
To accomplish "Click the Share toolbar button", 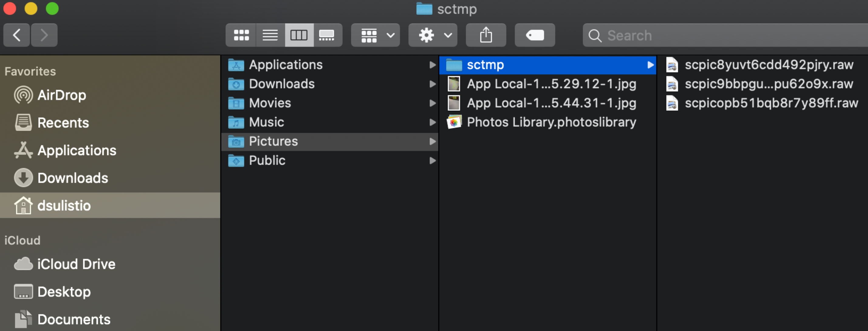I will click(486, 35).
